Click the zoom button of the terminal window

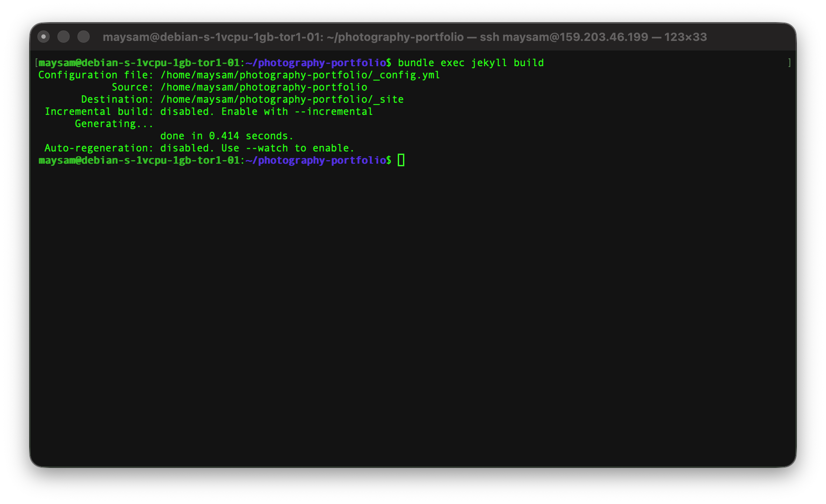(84, 37)
